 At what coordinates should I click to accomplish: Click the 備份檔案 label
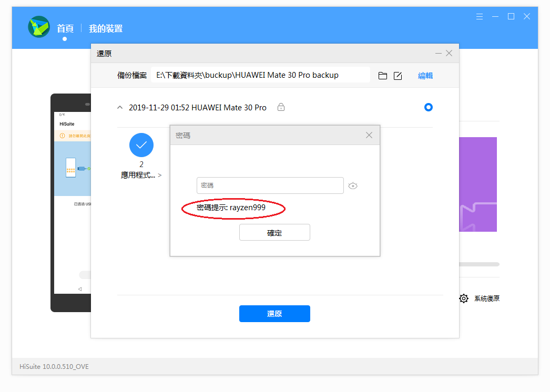132,75
